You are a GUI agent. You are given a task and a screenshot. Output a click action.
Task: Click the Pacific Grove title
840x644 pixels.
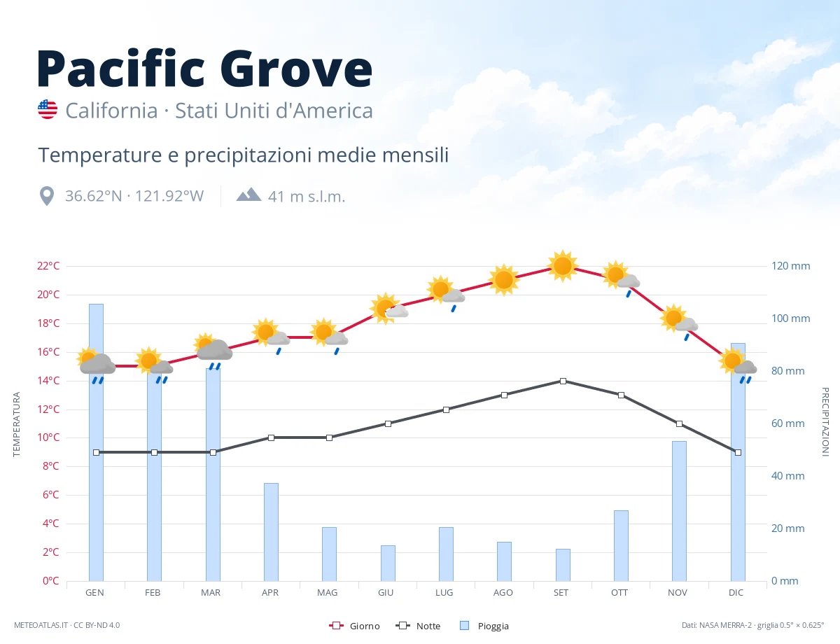(x=204, y=68)
